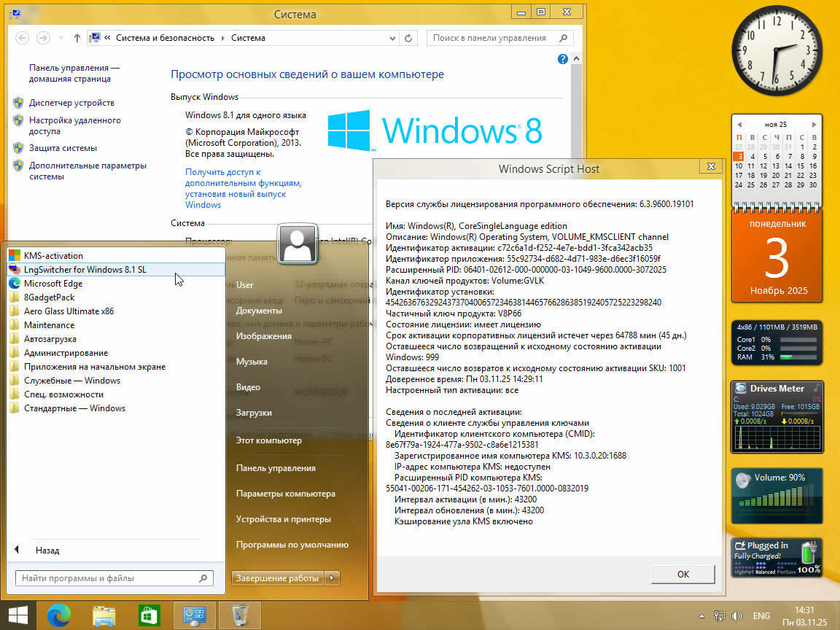Open Microsoft Edge from the taskbar
This screenshot has height=630, width=840.
(x=58, y=615)
